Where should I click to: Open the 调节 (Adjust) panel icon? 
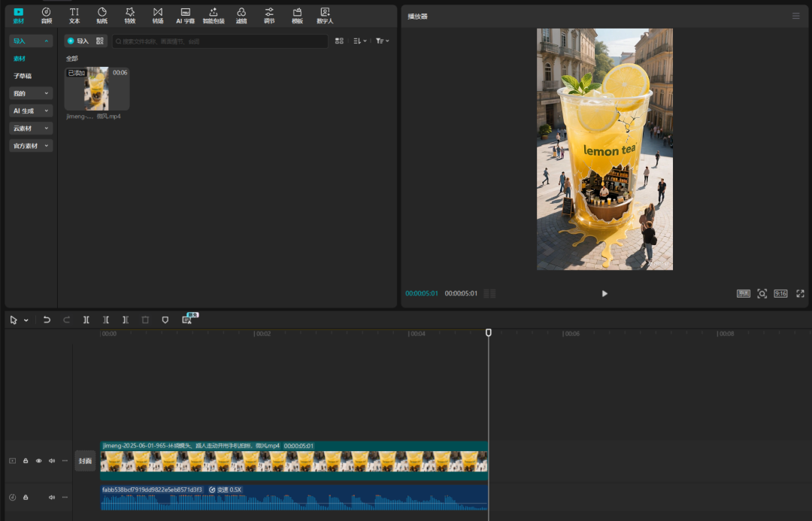click(x=269, y=16)
